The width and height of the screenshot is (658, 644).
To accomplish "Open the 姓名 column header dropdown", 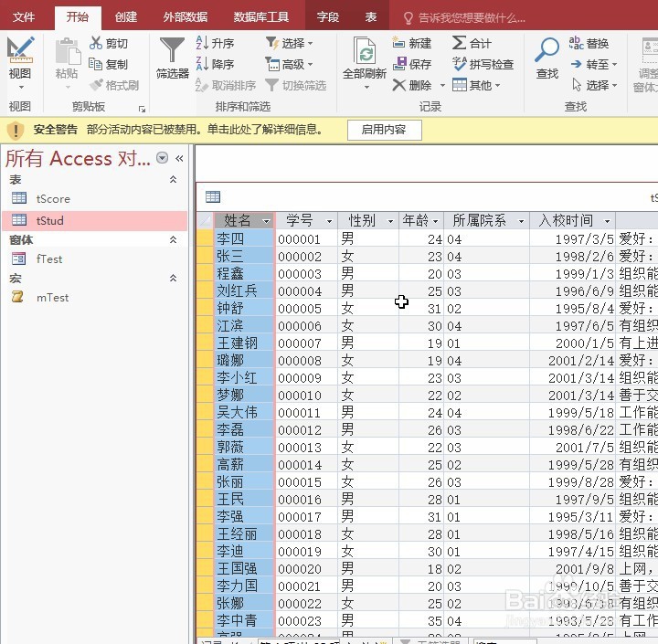I will point(266,221).
